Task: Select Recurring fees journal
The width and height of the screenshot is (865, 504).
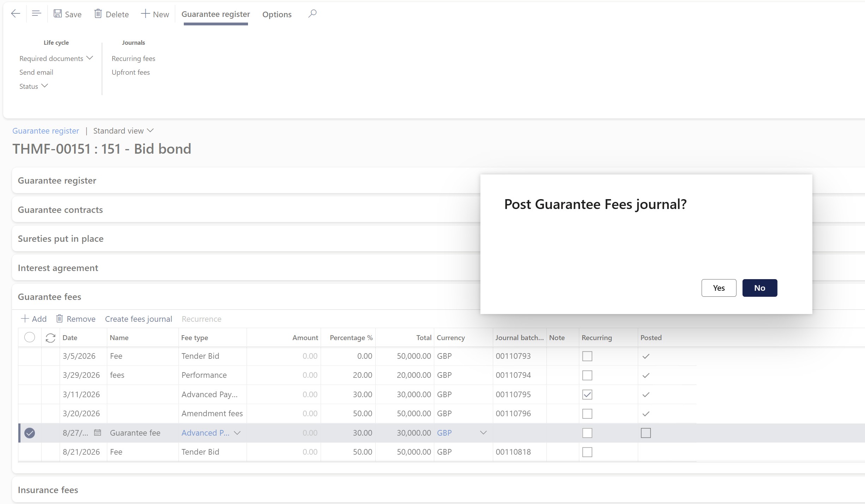Action: 133,59
